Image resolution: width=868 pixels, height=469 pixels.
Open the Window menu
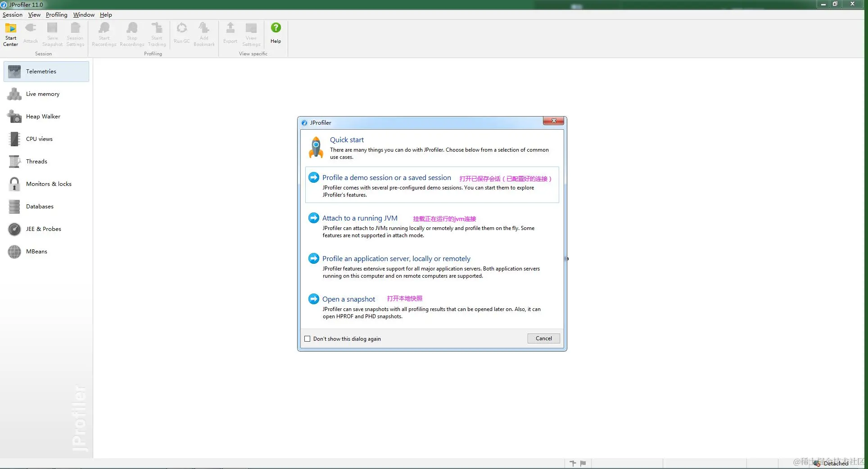[84, 14]
